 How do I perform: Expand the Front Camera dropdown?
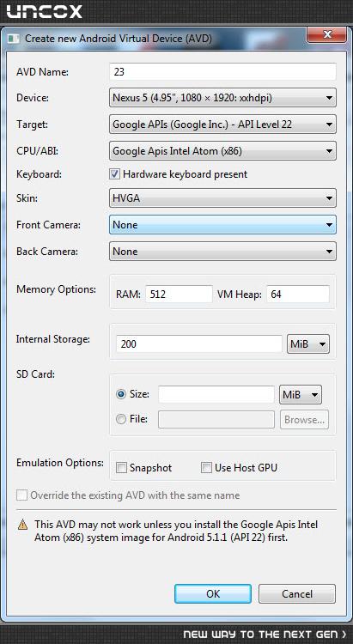222,225
